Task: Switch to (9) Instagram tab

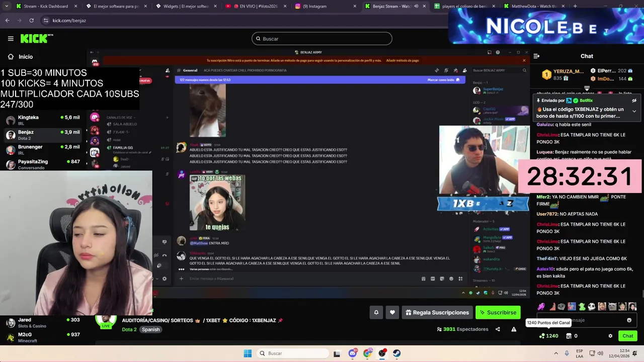Action: click(x=325, y=6)
